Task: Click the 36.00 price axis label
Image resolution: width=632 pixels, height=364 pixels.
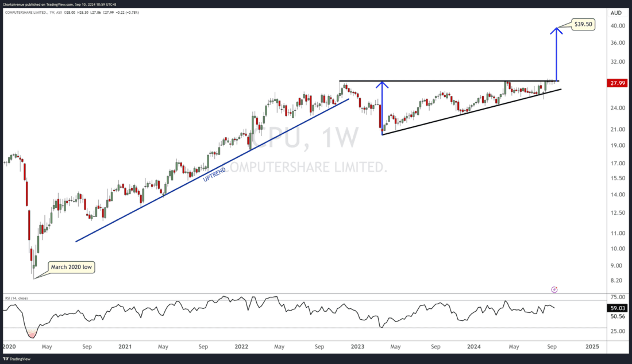Action: [x=618, y=42]
